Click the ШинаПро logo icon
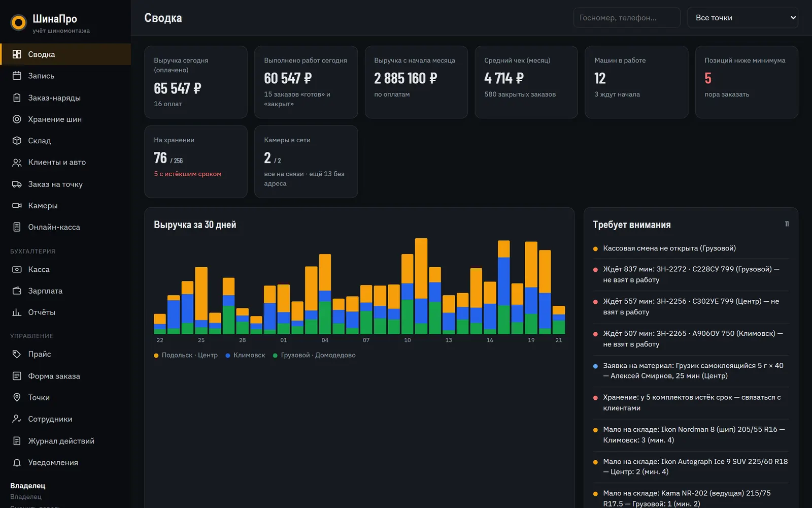This screenshot has height=508, width=812. coord(19,23)
